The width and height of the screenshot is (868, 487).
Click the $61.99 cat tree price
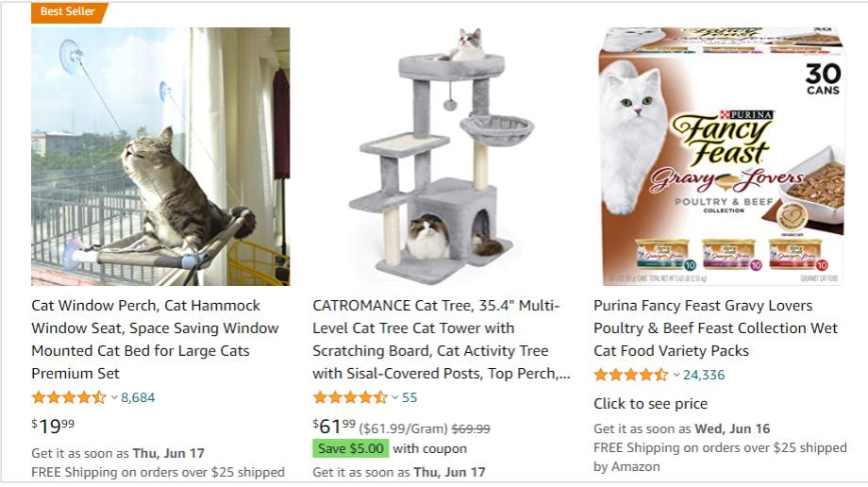[334, 426]
